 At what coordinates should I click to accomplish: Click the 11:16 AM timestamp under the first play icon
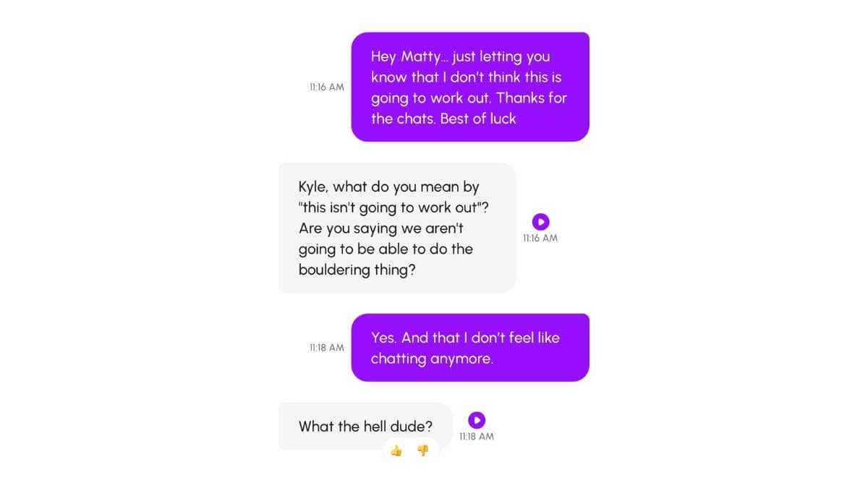click(540, 238)
